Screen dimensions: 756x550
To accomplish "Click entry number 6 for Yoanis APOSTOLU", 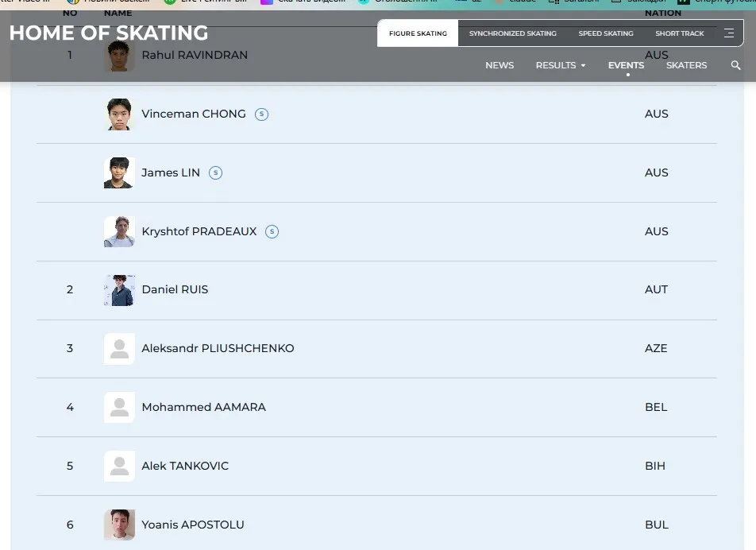I will click(x=70, y=525).
